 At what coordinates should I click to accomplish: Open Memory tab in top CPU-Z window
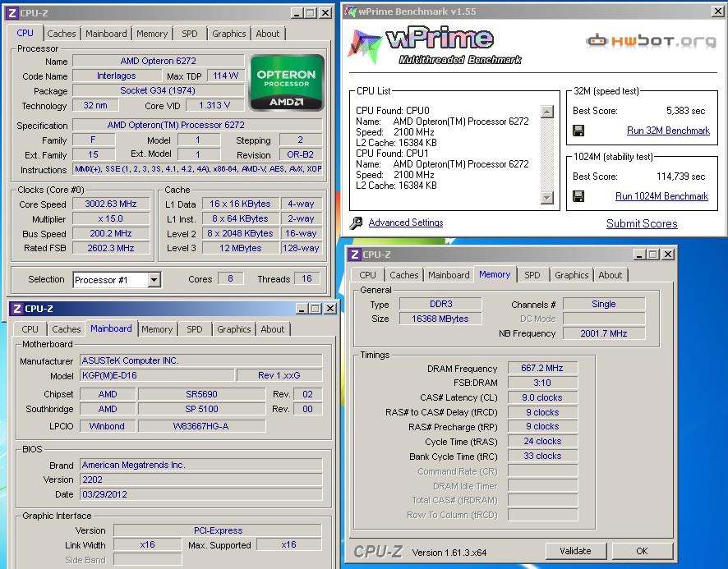(152, 34)
